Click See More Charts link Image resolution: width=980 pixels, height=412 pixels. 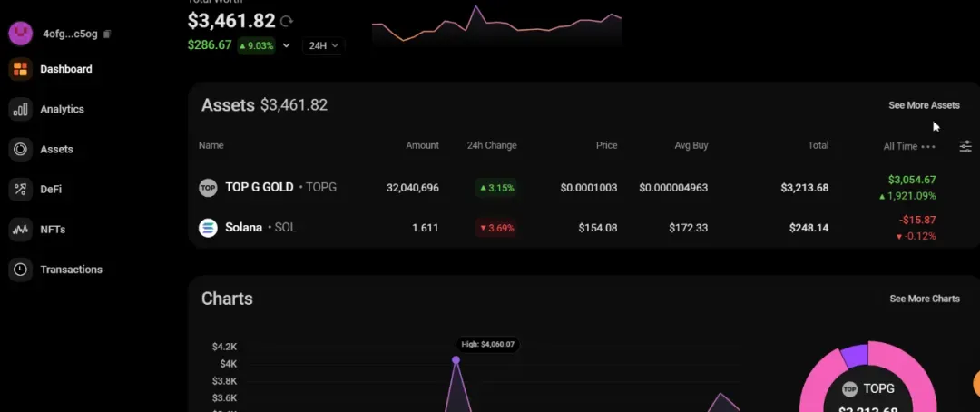(925, 299)
